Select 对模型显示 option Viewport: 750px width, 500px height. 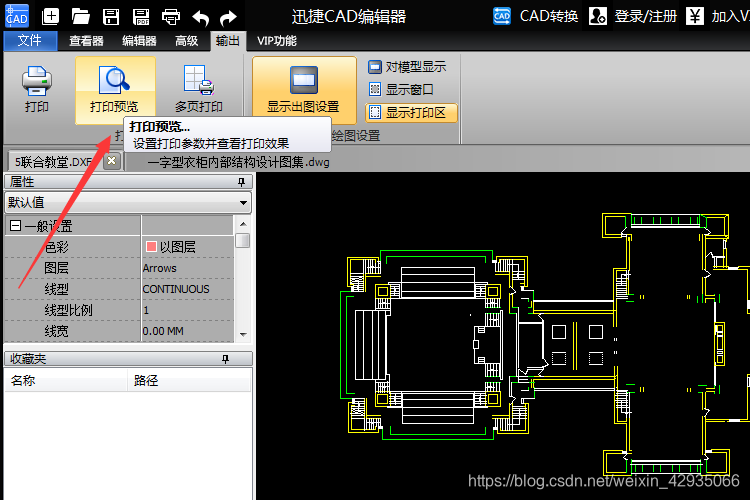pos(408,67)
